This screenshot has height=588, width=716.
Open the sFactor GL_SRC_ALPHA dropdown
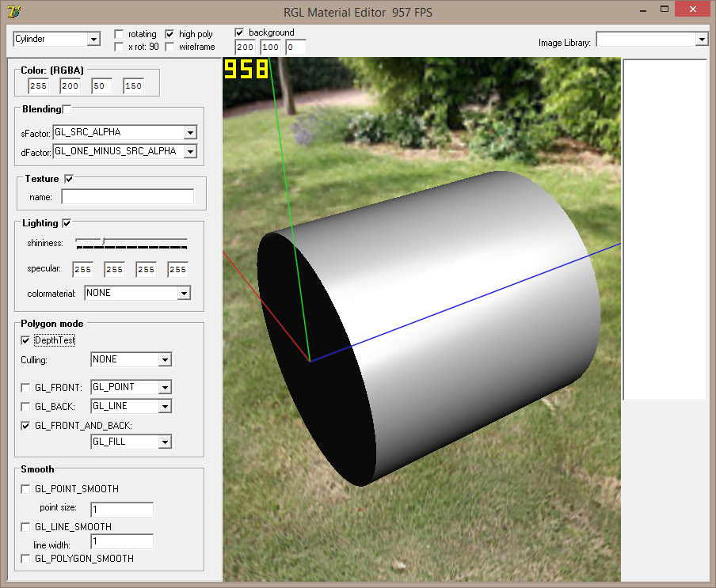pyautogui.click(x=189, y=133)
